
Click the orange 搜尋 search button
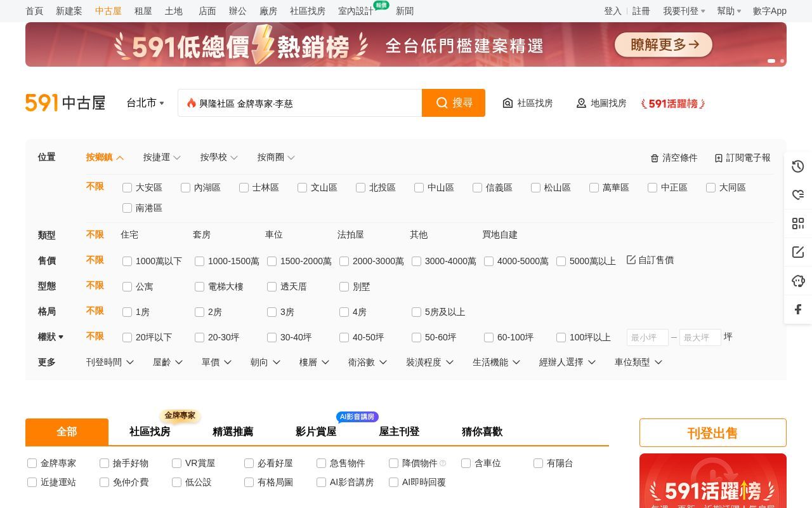(x=454, y=103)
